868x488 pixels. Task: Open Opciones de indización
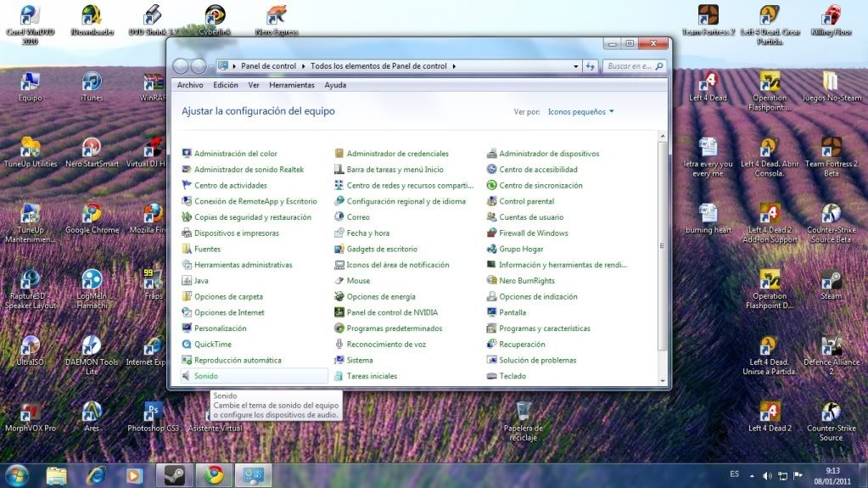pos(538,296)
